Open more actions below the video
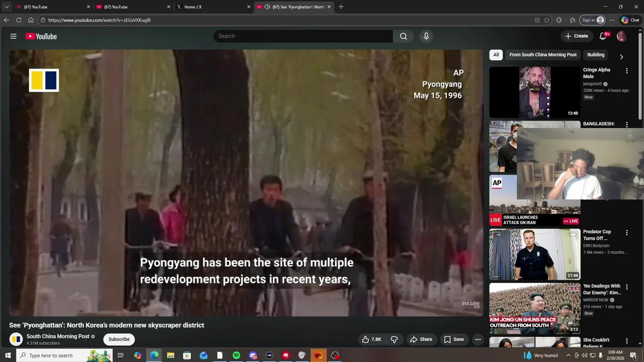644x362 pixels. click(478, 339)
